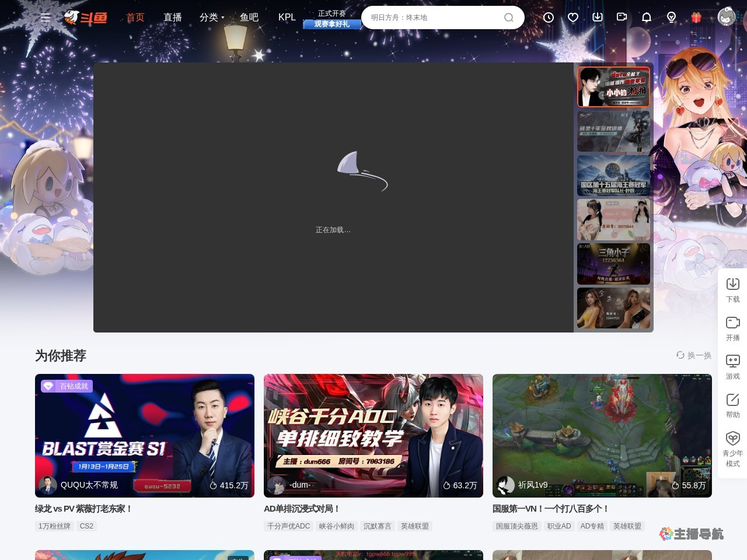Click the watch history clock icon
Screen dimensions: 747x560
tap(549, 17)
